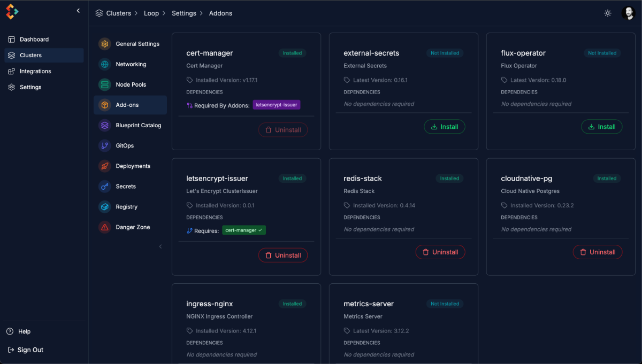Click the Secrets key icon
Viewport: 642px width, 364px height.
click(105, 186)
